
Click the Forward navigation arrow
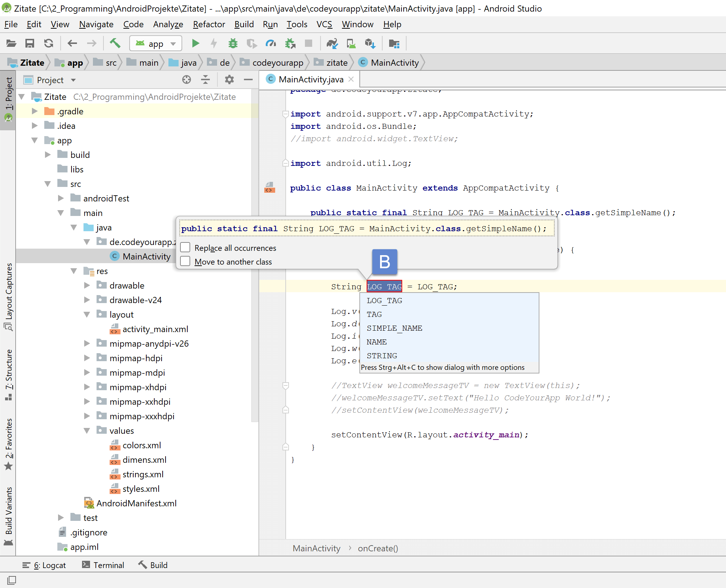91,44
